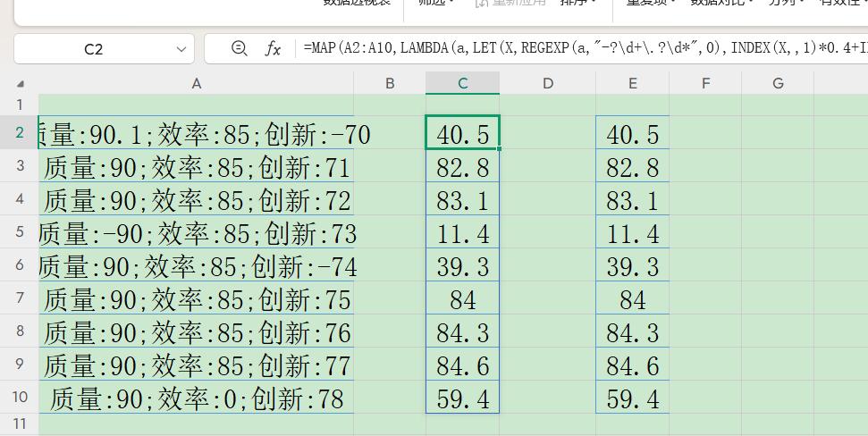Select column C header
This screenshot has height=436, width=868.
(x=463, y=84)
